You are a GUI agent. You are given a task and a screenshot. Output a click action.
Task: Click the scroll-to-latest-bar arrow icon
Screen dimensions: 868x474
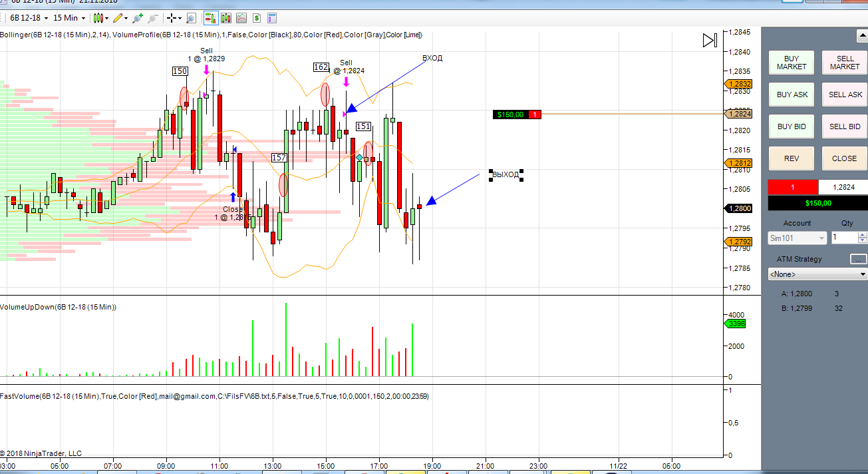[710, 41]
